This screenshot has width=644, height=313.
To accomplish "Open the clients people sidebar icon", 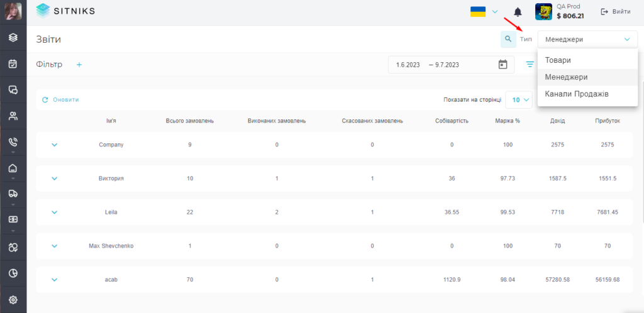I will 13,116.
